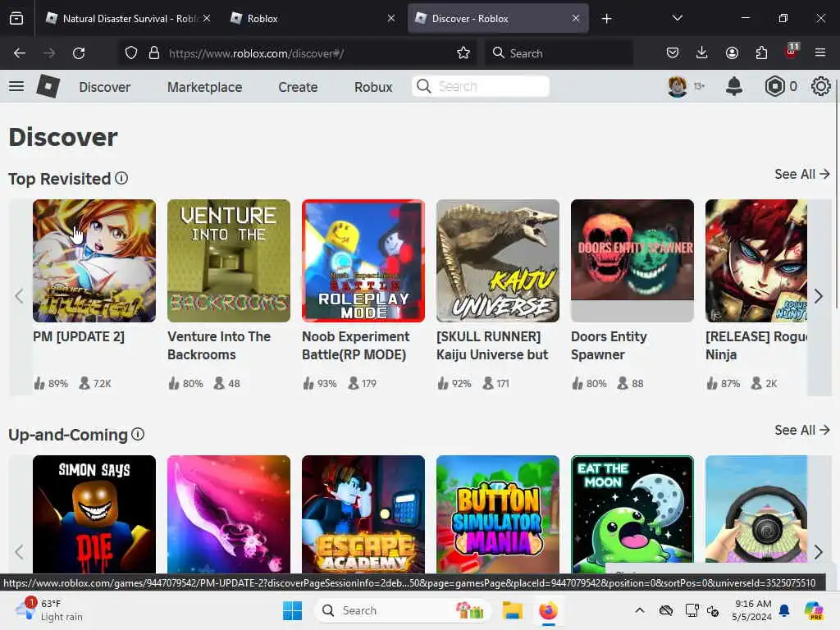Screen dimensions: 840x630
Task: Expand the list all tabs dropdown
Action: [x=677, y=18]
